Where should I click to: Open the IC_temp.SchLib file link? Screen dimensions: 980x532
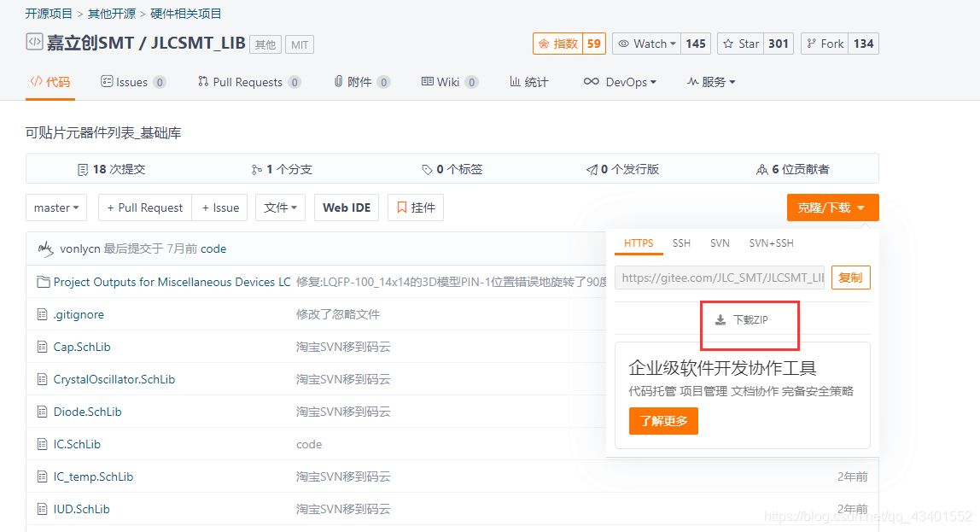pos(93,477)
